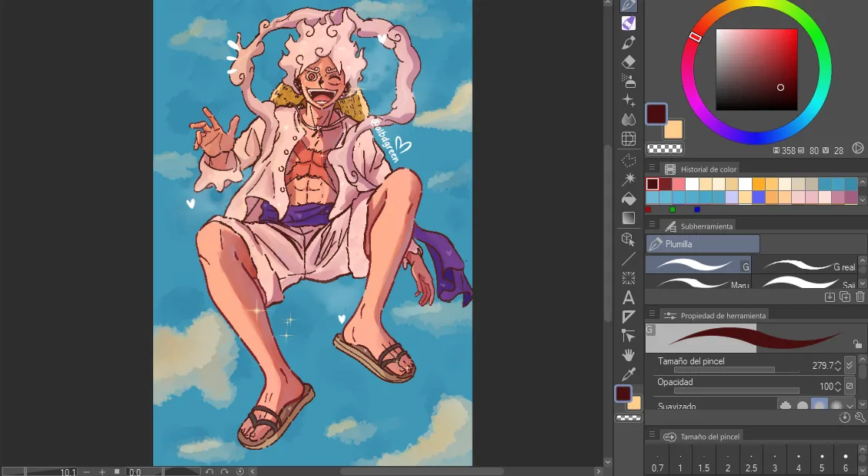
Task: Toggle the tool property lock icon
Action: click(x=857, y=344)
